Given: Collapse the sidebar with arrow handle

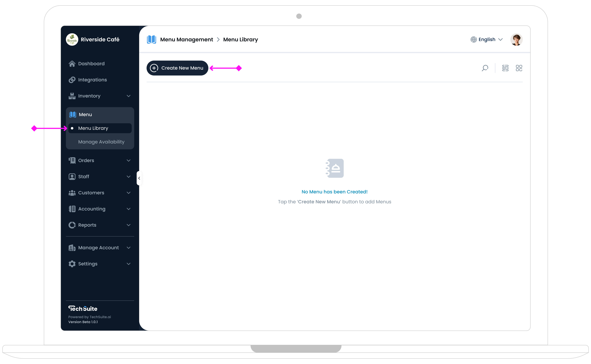Looking at the screenshot, I should pos(139,178).
